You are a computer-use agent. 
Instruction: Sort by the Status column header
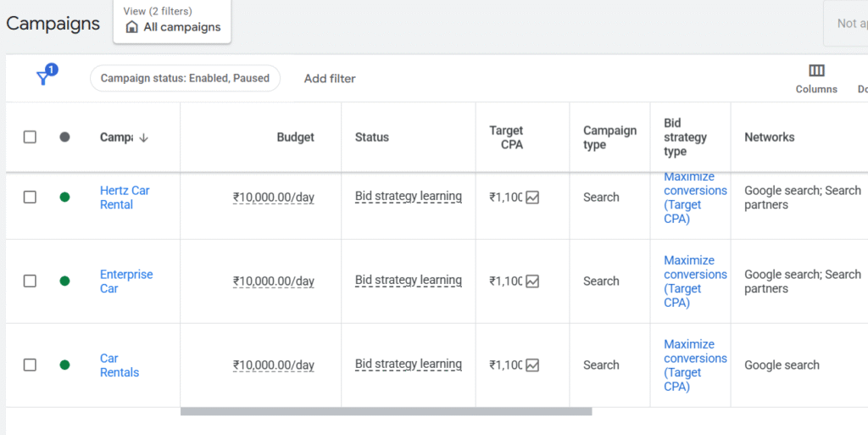coord(372,137)
